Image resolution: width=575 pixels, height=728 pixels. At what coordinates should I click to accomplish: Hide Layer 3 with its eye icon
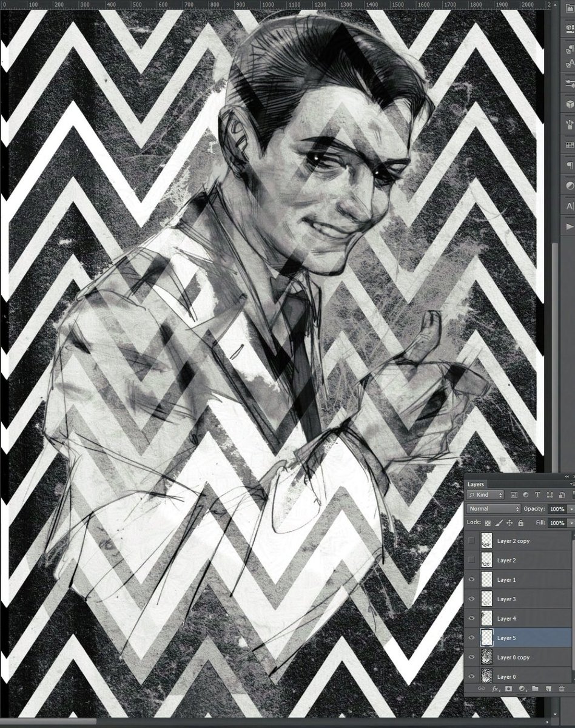tap(472, 599)
